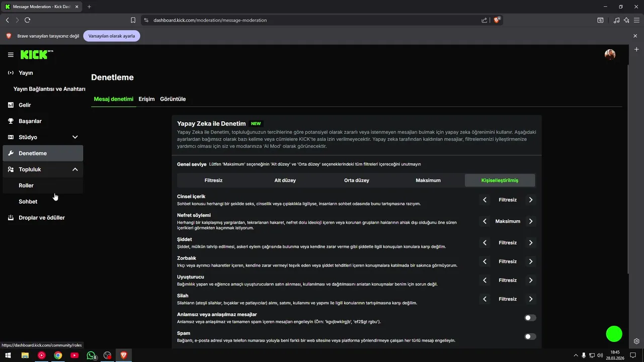Open the settings gear at bottom right
This screenshot has width=644, height=362.
point(636,341)
